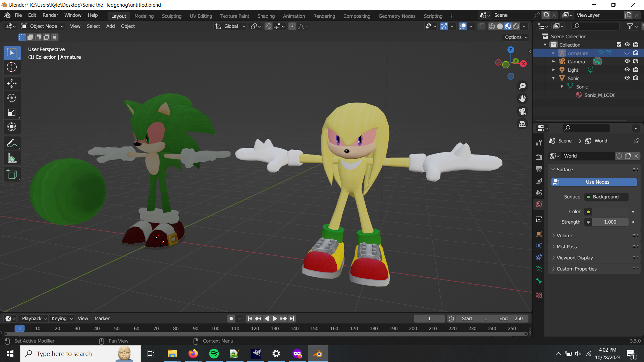Click the new World datablock button
Screen dimensions: 644x362
point(628,156)
